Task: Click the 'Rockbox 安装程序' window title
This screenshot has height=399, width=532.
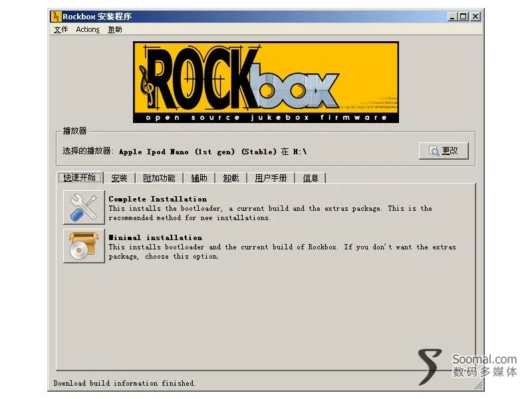Action: (x=97, y=16)
